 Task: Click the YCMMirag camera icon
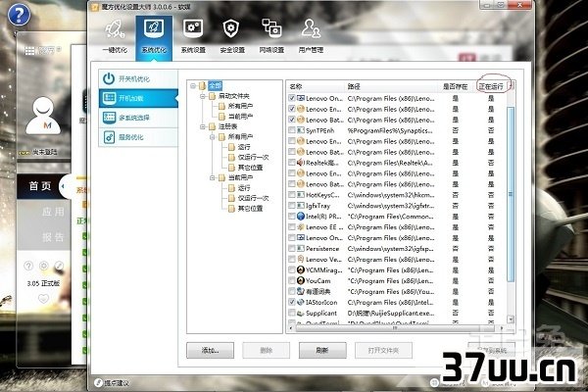tap(301, 270)
